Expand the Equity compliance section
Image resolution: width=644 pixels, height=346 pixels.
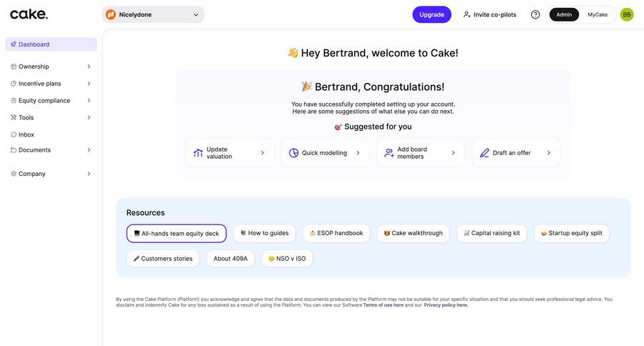pyautogui.click(x=50, y=101)
